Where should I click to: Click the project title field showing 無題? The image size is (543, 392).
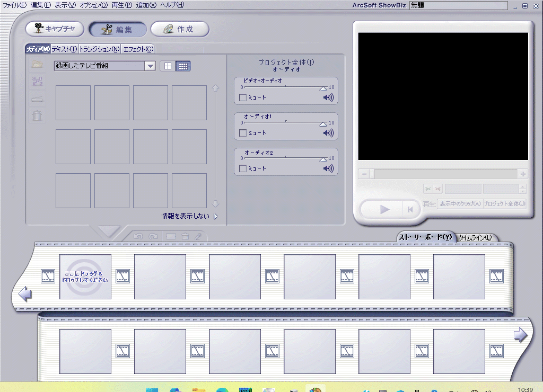coord(458,5)
